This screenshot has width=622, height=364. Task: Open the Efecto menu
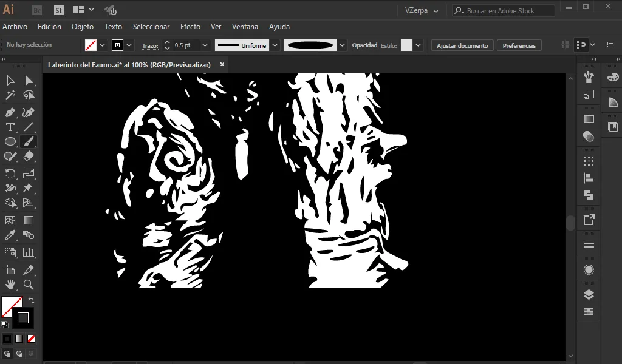(190, 27)
